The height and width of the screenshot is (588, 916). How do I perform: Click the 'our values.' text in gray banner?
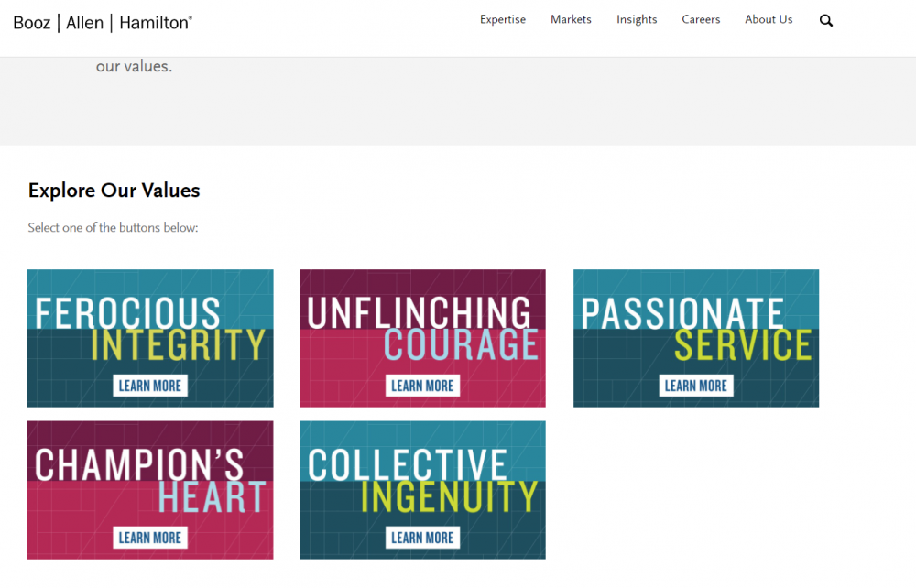pyautogui.click(x=134, y=67)
